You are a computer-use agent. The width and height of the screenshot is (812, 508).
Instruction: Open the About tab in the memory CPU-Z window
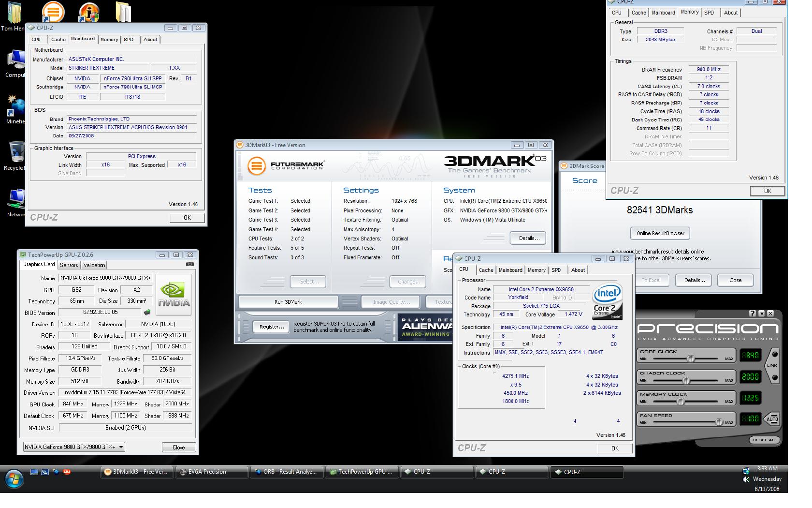(x=731, y=13)
